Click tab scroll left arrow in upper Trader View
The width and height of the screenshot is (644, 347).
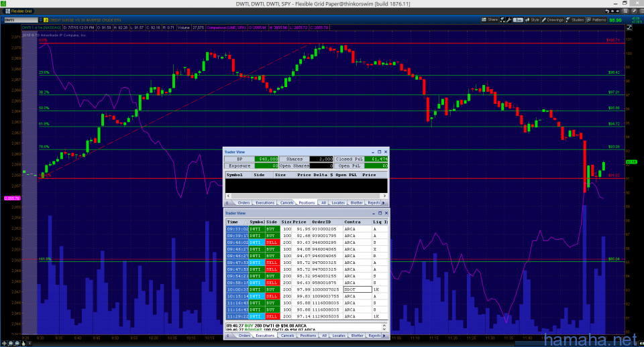pos(227,202)
